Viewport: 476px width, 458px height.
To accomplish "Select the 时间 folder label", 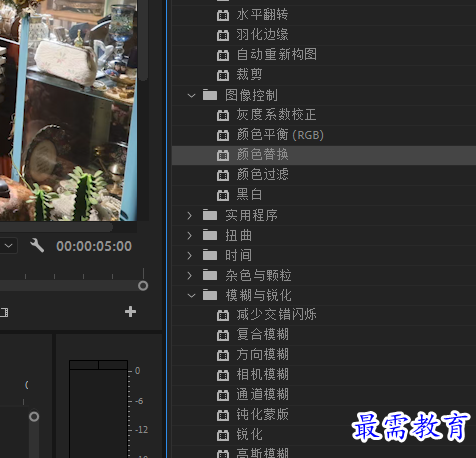I will pyautogui.click(x=238, y=255).
